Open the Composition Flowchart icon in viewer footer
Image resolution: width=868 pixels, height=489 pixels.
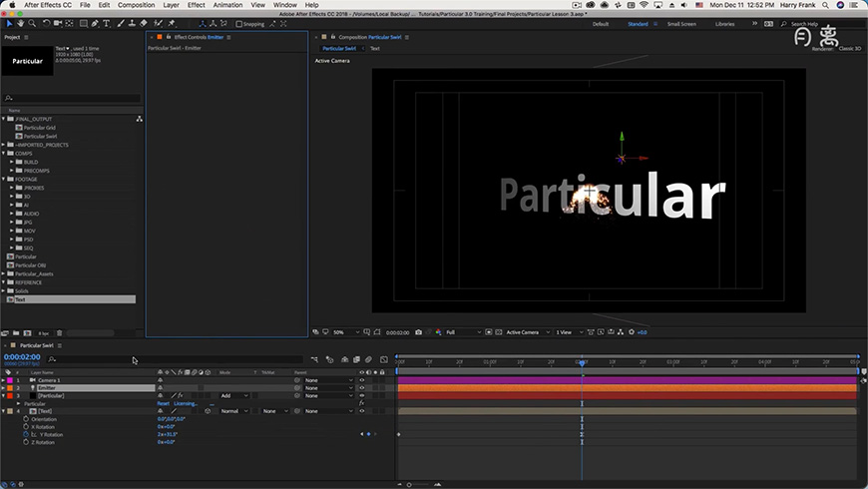pos(621,332)
